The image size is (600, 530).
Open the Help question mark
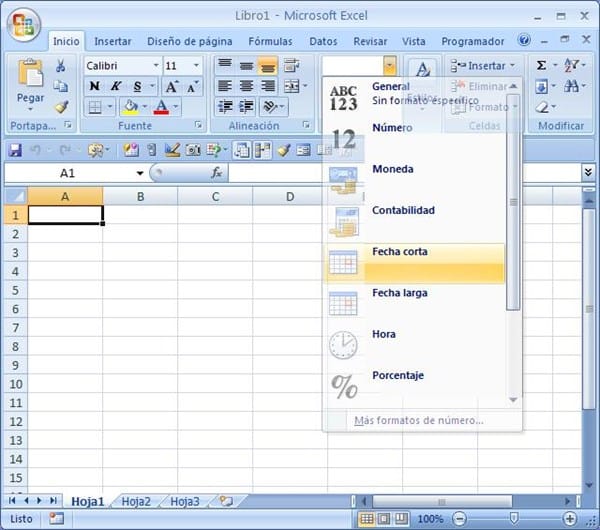click(524, 40)
